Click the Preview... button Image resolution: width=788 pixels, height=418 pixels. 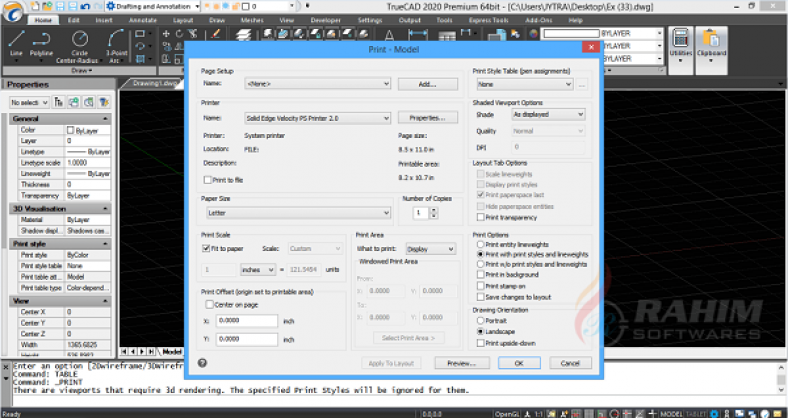click(x=462, y=363)
